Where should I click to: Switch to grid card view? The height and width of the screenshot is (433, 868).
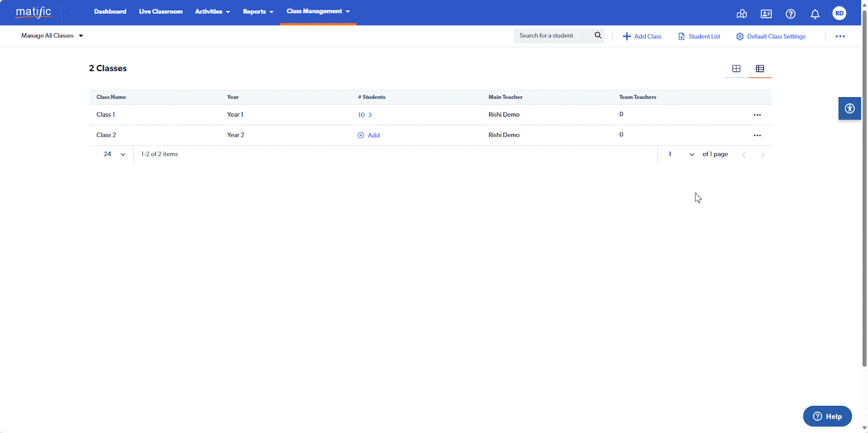(x=736, y=68)
